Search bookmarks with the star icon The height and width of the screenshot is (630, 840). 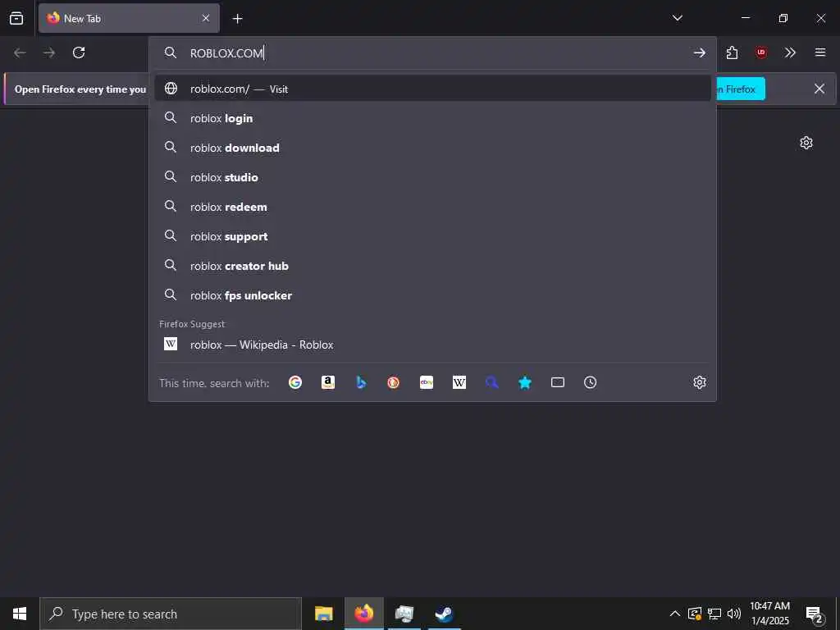point(525,382)
